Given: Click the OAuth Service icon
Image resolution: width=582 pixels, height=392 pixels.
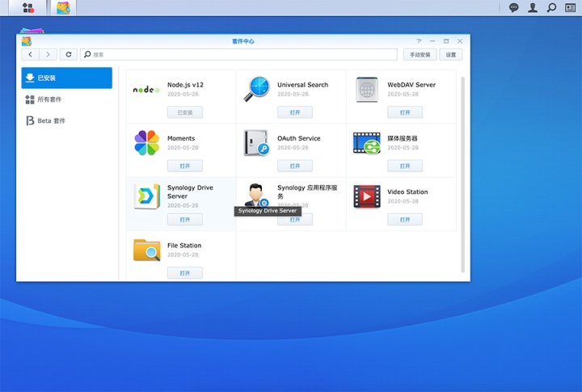Looking at the screenshot, I should point(256,142).
